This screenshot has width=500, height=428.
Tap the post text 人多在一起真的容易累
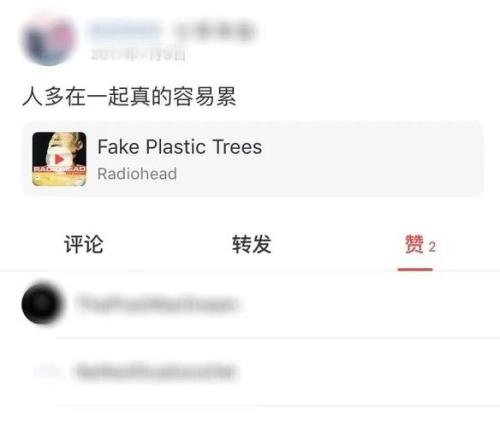point(129,97)
